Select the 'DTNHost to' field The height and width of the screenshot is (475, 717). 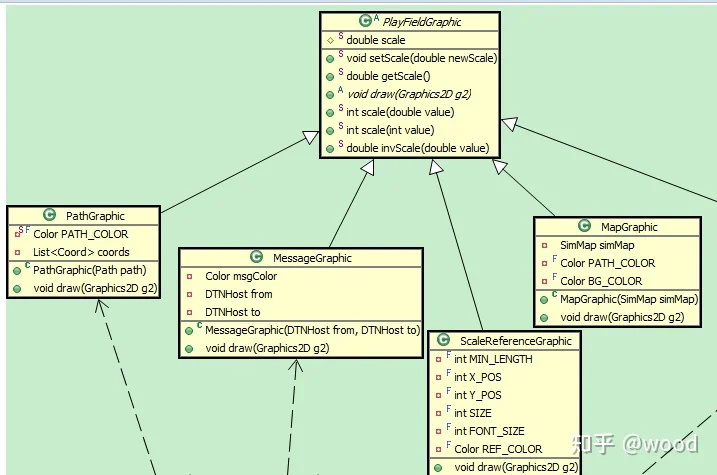(233, 312)
